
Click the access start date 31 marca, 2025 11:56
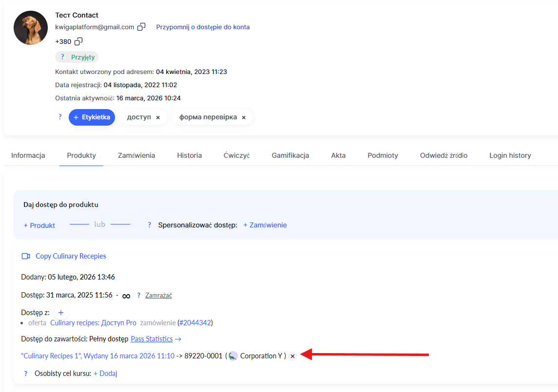79,295
